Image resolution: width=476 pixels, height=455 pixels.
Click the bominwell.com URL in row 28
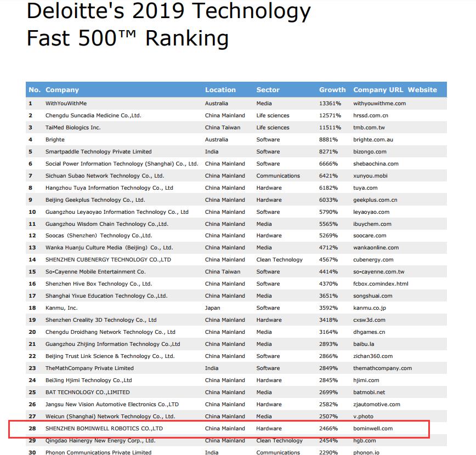click(x=373, y=429)
